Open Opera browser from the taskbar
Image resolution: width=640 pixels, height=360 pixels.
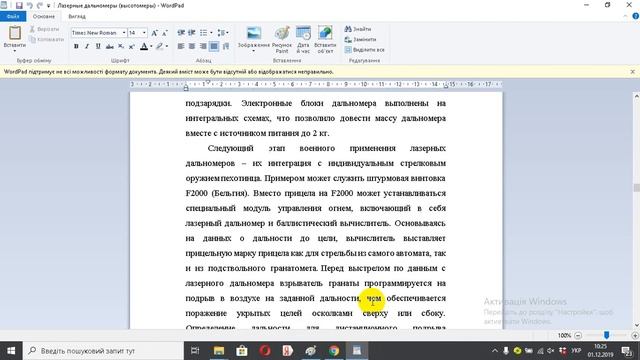pos(265,351)
